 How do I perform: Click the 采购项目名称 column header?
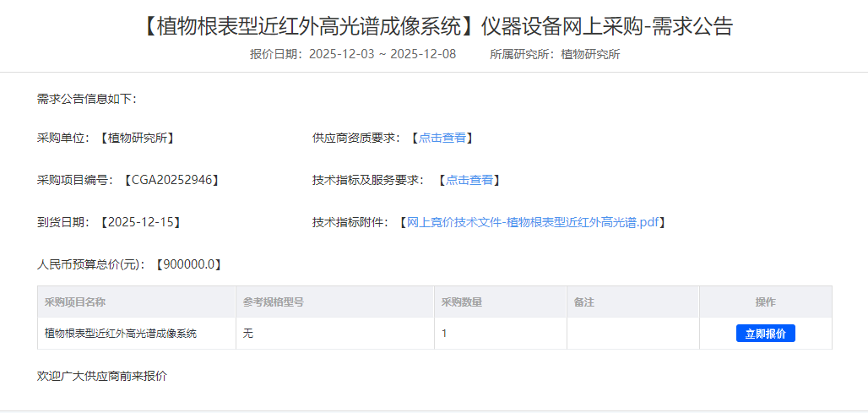click(x=75, y=302)
